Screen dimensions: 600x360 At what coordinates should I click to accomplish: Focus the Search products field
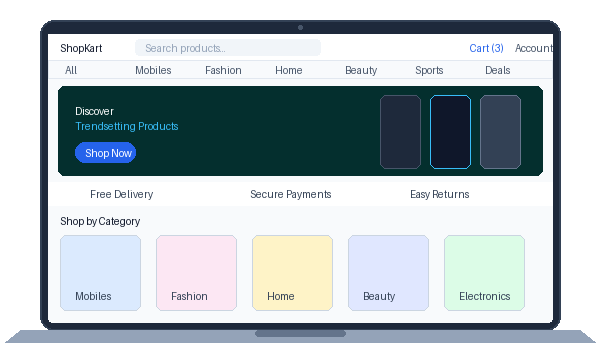pos(228,48)
